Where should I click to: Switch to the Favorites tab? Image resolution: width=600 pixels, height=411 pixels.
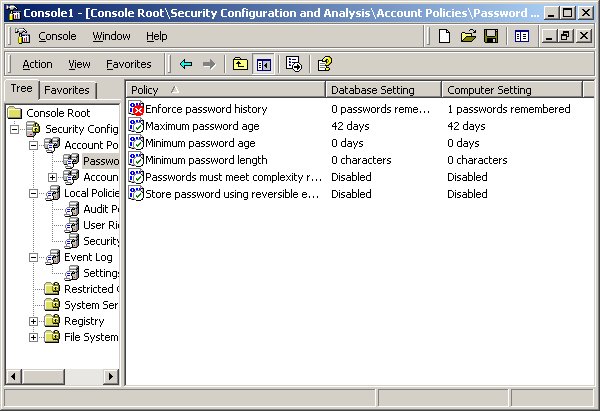(67, 90)
